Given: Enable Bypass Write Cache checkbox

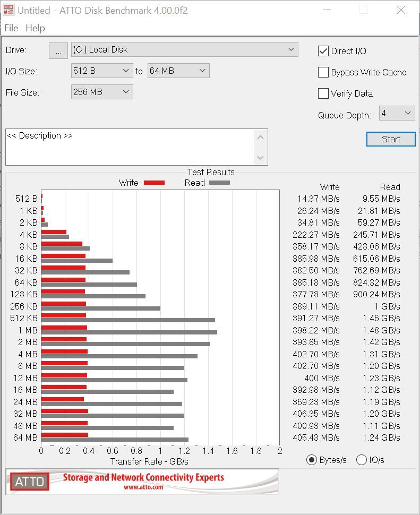Looking at the screenshot, I should tap(323, 72).
